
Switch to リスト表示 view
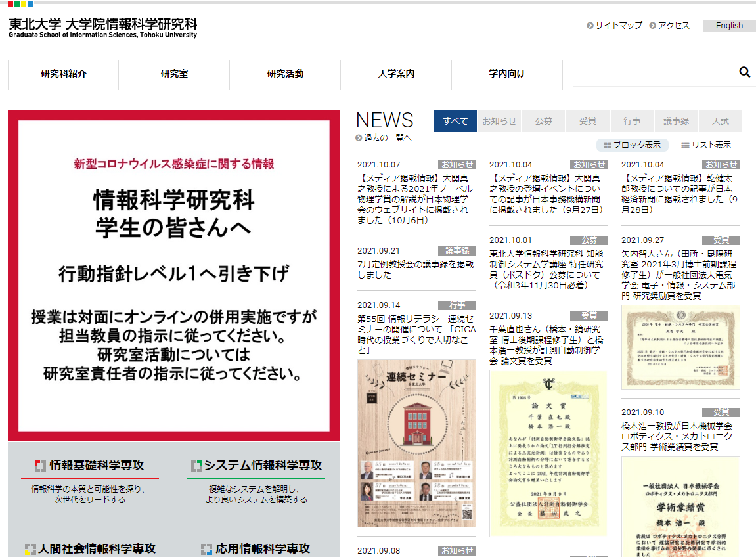[706, 145]
